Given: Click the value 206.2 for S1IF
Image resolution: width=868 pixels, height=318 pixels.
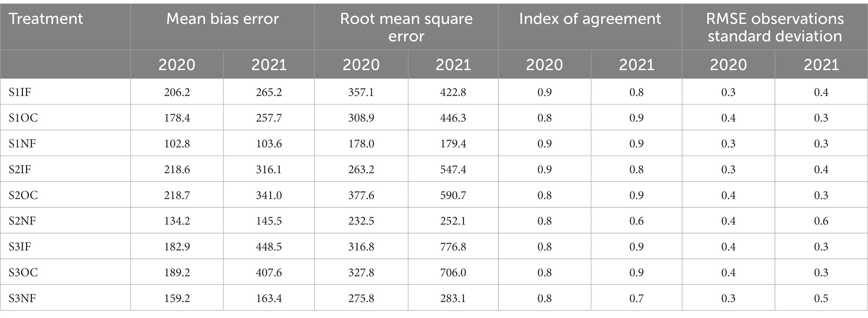Looking at the screenshot, I should [x=177, y=92].
